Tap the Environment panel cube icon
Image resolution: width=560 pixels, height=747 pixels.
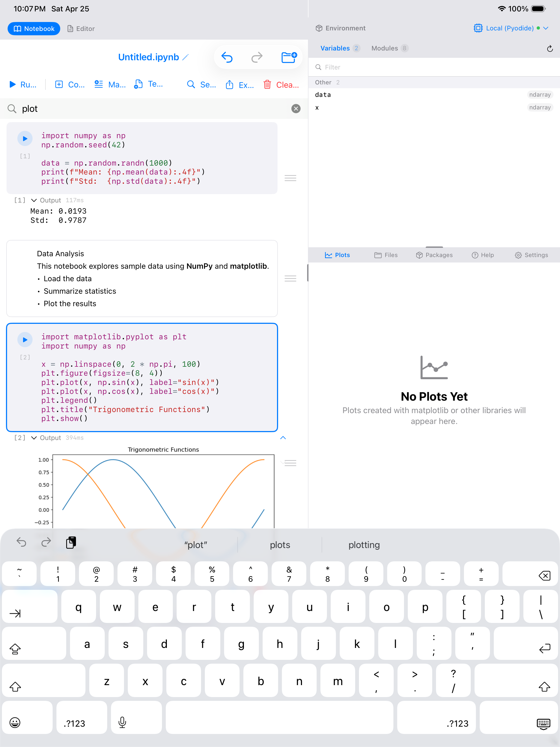click(319, 28)
